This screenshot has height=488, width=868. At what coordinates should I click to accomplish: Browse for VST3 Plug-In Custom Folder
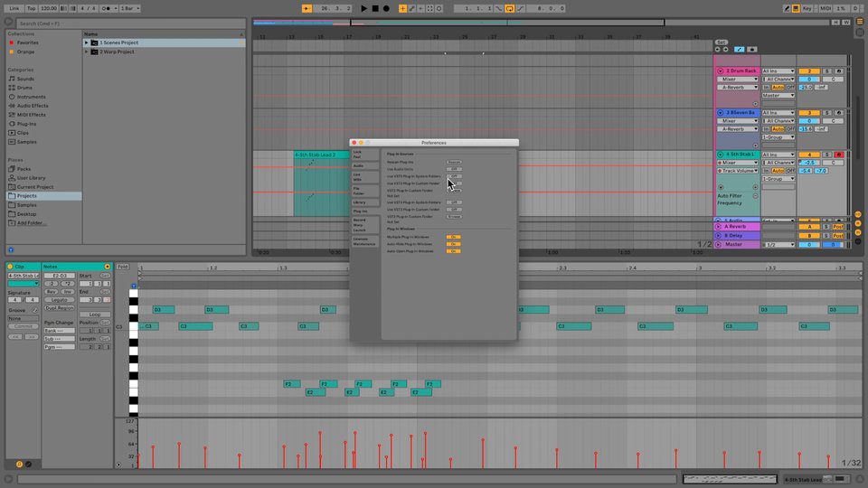point(454,216)
